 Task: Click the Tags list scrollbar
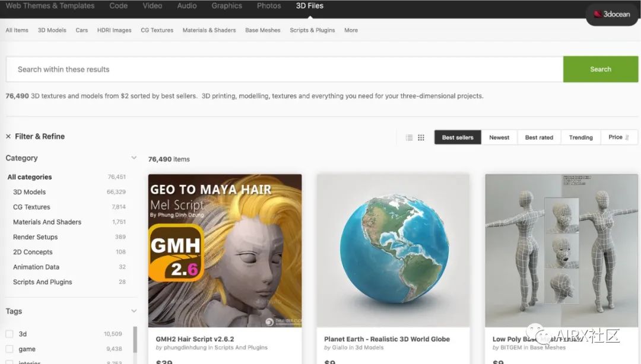(135, 340)
